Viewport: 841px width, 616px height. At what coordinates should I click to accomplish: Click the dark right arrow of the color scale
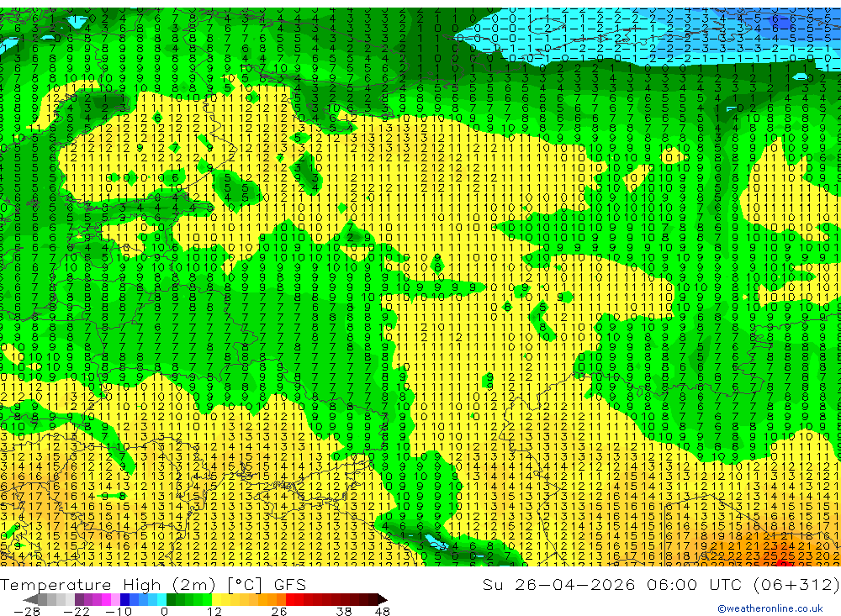[383, 600]
